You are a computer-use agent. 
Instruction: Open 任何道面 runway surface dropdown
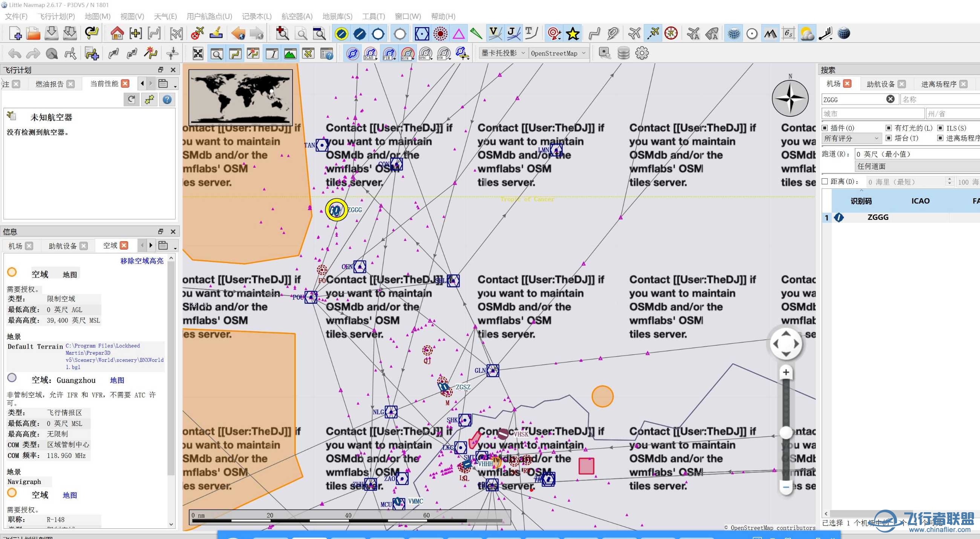pyautogui.click(x=917, y=166)
